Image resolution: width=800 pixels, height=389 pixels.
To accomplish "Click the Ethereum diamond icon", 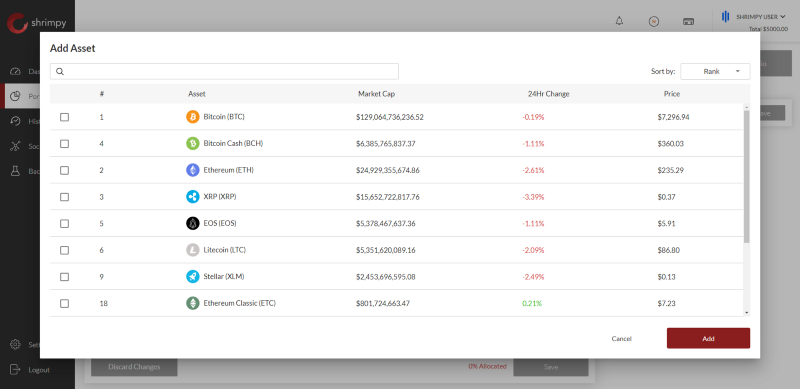I will (192, 170).
